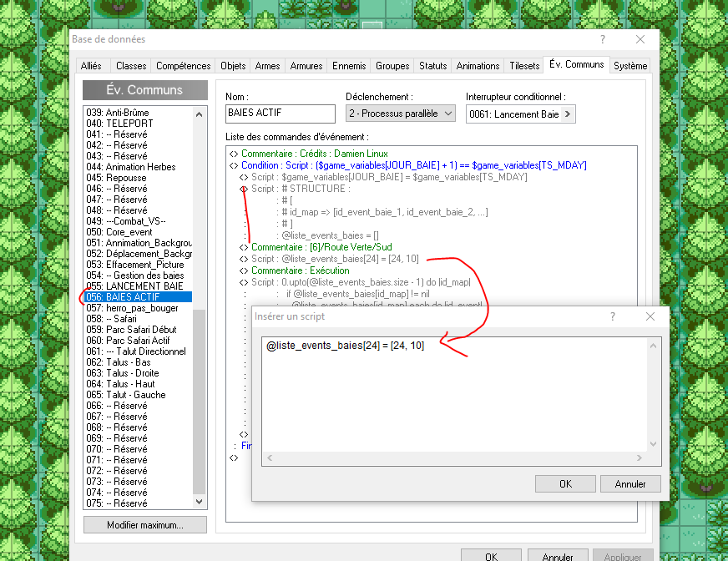
Task: Click script editor scroll up arrow
Action: [653, 346]
